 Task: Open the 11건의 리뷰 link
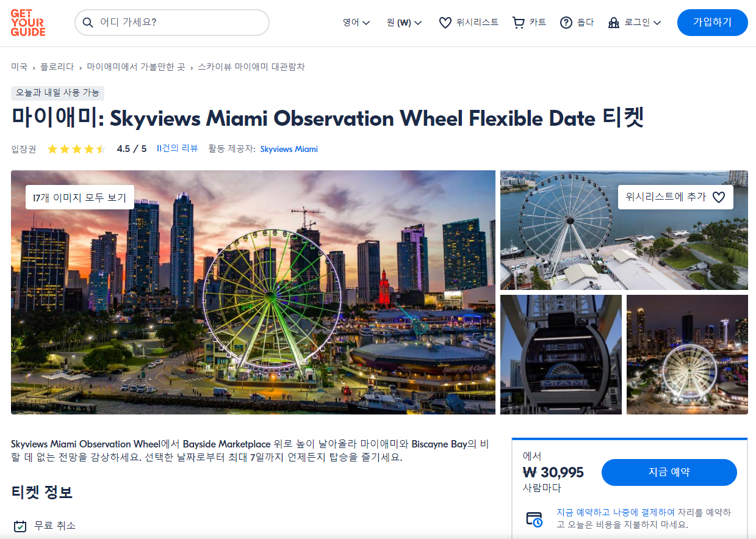178,148
